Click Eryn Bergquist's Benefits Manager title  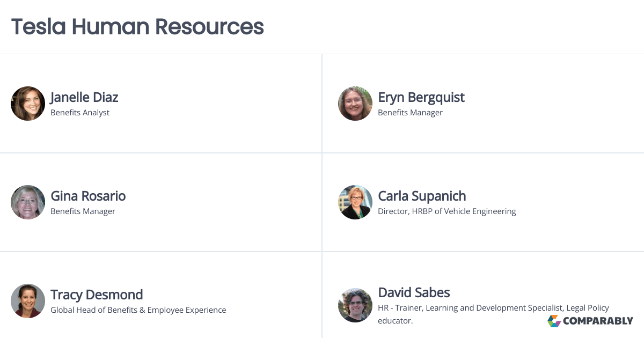[x=410, y=113]
